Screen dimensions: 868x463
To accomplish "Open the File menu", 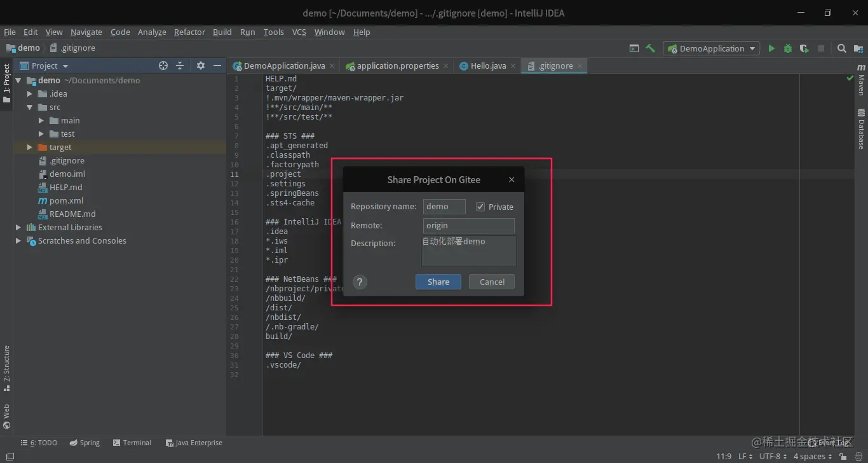I will pos(10,32).
